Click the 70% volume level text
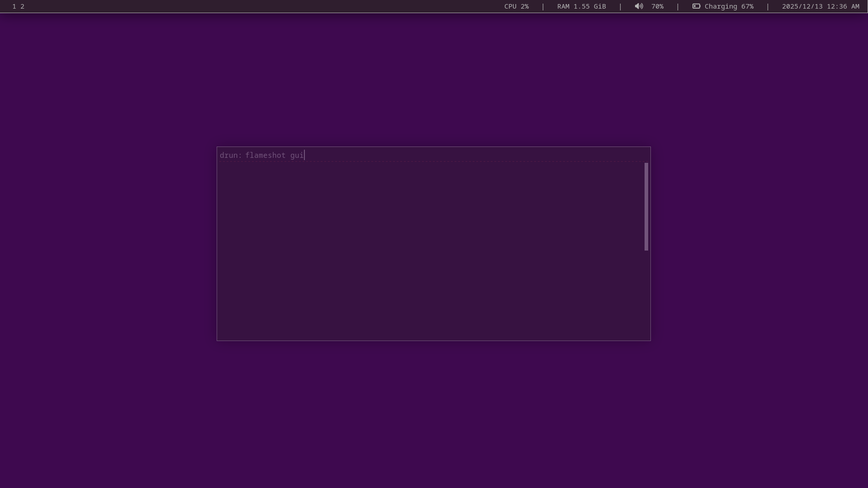This screenshot has height=488, width=868. tap(657, 6)
